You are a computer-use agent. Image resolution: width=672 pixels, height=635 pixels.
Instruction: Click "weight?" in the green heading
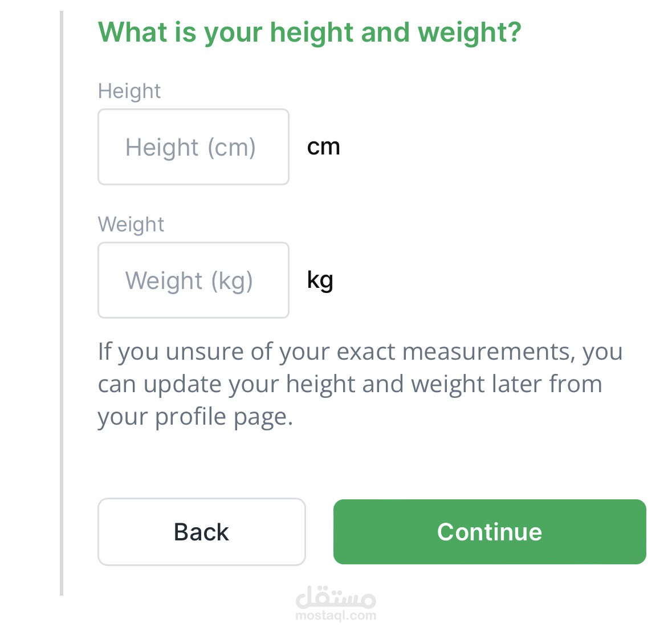[x=470, y=32]
